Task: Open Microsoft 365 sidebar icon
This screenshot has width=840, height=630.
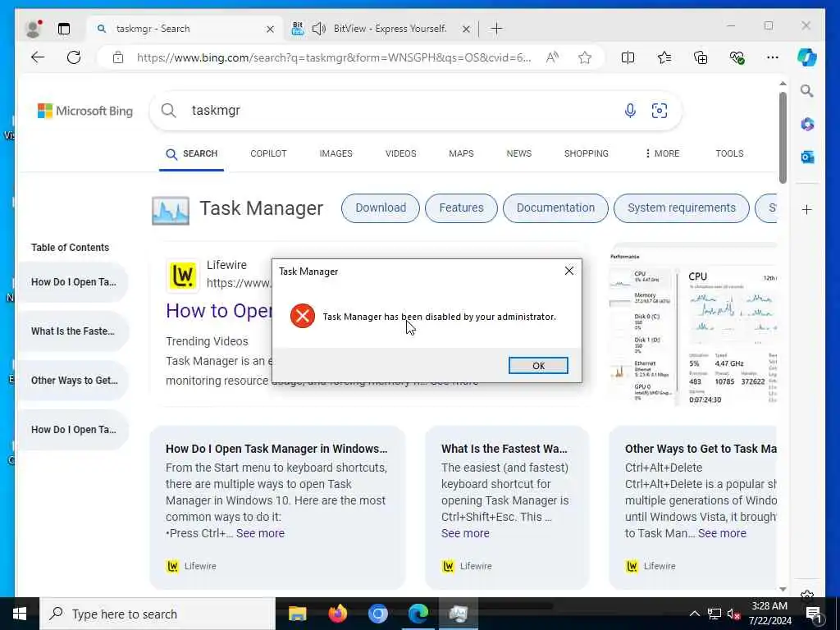Action: pos(807,125)
